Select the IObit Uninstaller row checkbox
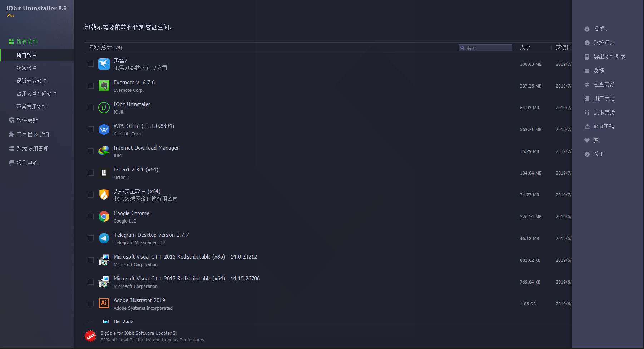This screenshot has width=644, height=349. 91,108
